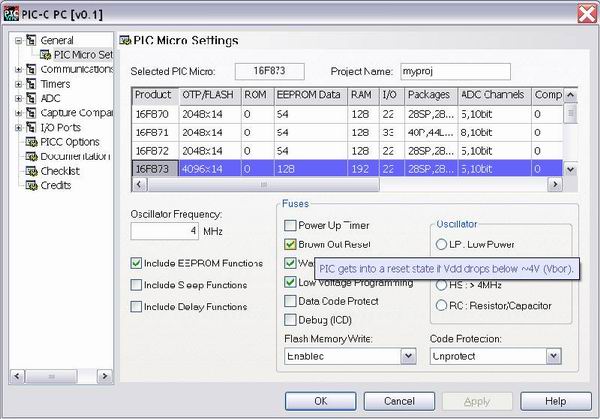Viewport: 600px width, 419px height.
Task: Select the 16F873 product row
Action: click(x=347, y=169)
